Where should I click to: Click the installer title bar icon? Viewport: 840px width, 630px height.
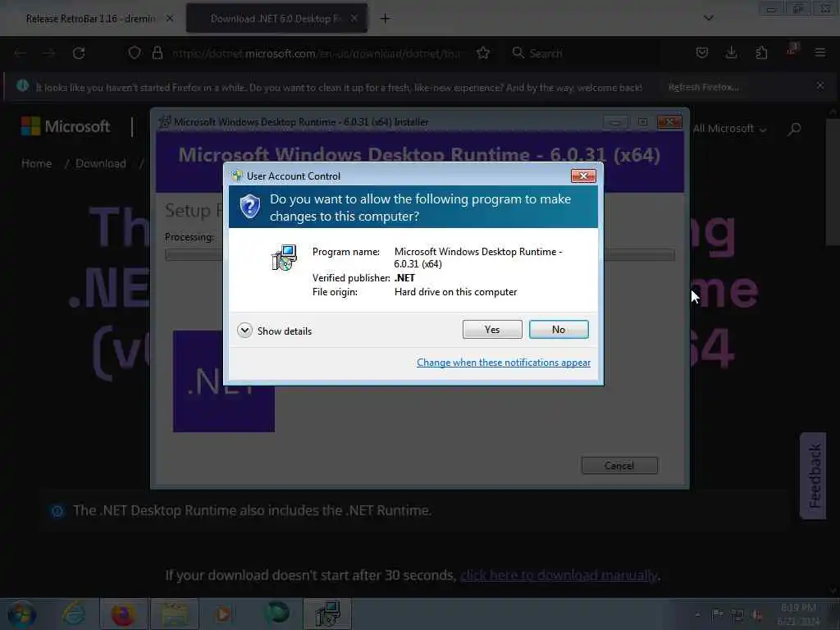pyautogui.click(x=164, y=121)
